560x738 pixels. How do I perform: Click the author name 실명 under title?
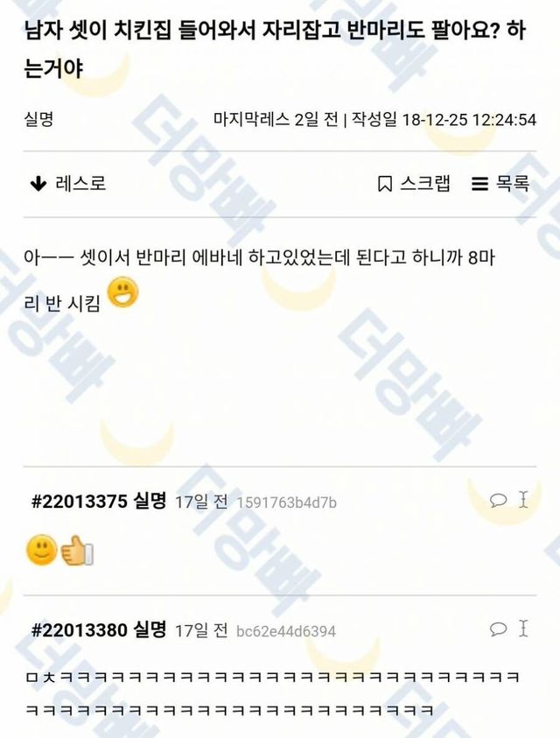click(x=38, y=119)
